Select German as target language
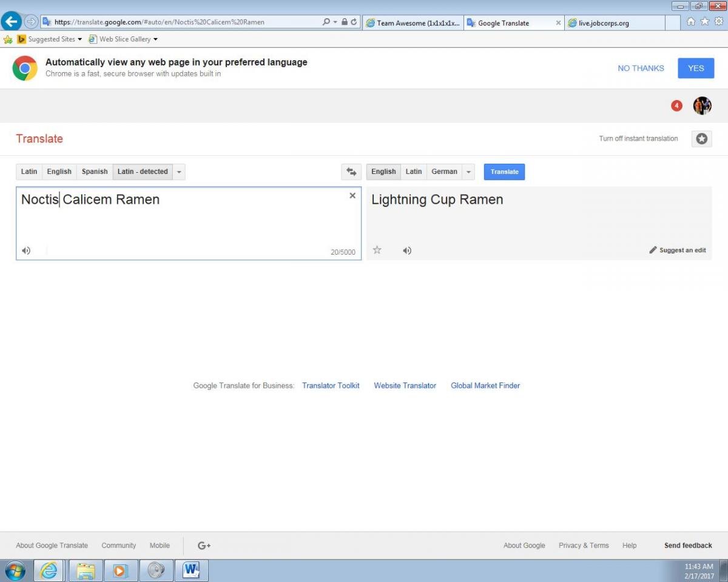 tap(444, 172)
